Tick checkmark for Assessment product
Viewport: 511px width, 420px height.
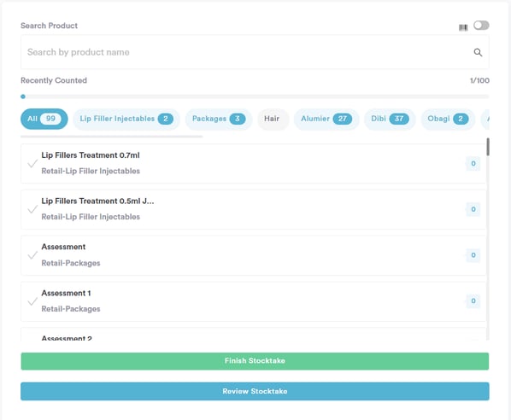[x=32, y=255]
